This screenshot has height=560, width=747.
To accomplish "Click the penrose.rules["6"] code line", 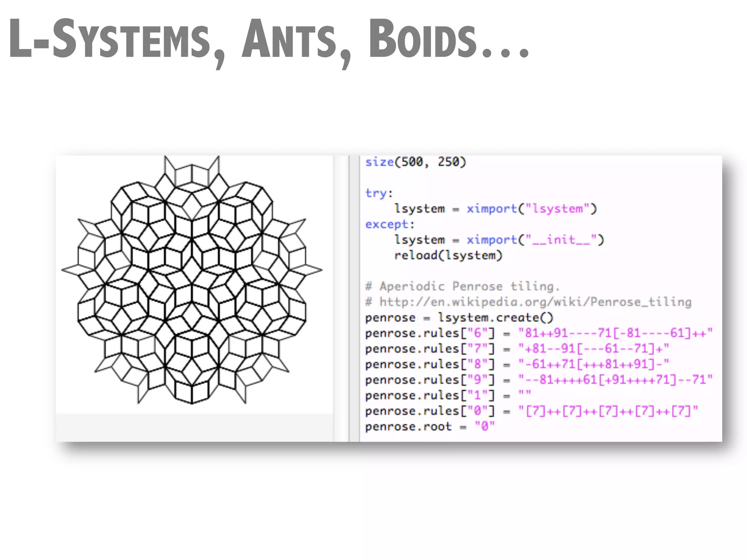I will pyautogui.click(x=538, y=333).
